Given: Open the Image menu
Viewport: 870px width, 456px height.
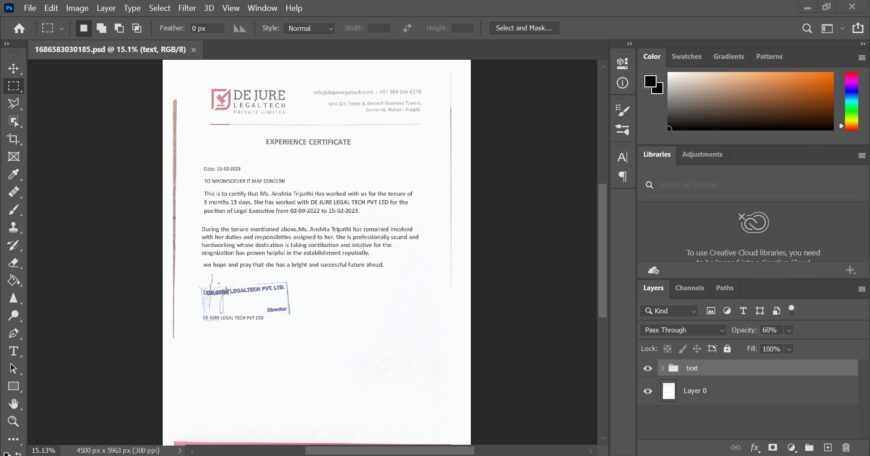Looking at the screenshot, I should point(77,8).
